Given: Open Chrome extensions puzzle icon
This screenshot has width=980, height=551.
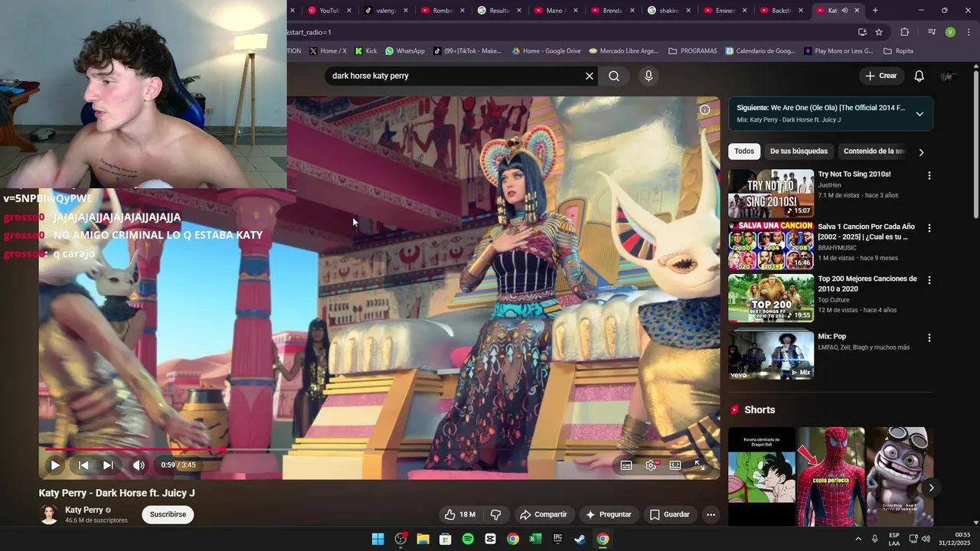Looking at the screenshot, I should (x=905, y=32).
